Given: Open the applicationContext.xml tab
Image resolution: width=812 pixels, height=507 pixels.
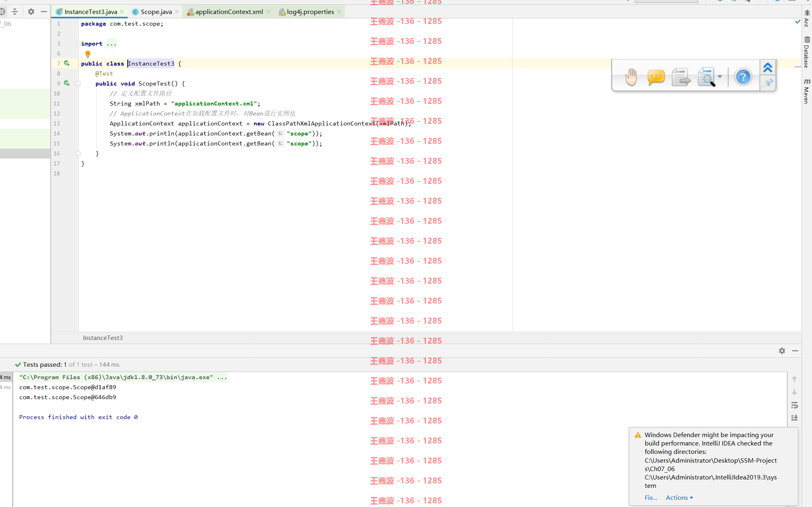Looking at the screenshot, I should pos(229,12).
